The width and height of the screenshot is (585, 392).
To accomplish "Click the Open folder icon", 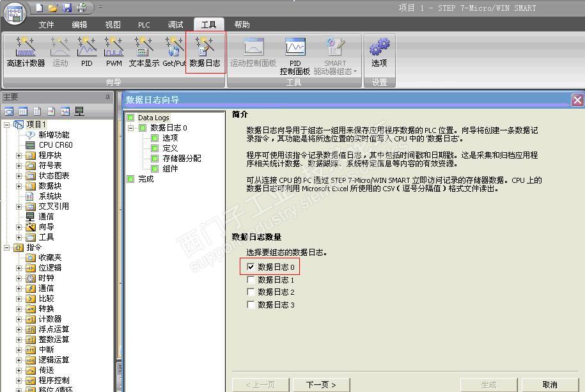I will pos(53,8).
